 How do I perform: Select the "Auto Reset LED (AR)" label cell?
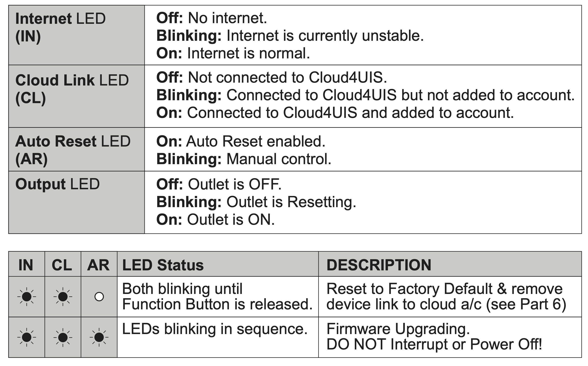[x=72, y=150]
